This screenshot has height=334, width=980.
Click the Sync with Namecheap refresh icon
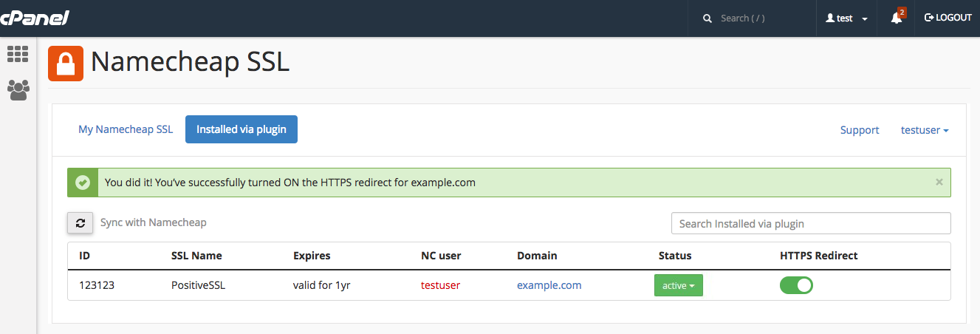80,222
